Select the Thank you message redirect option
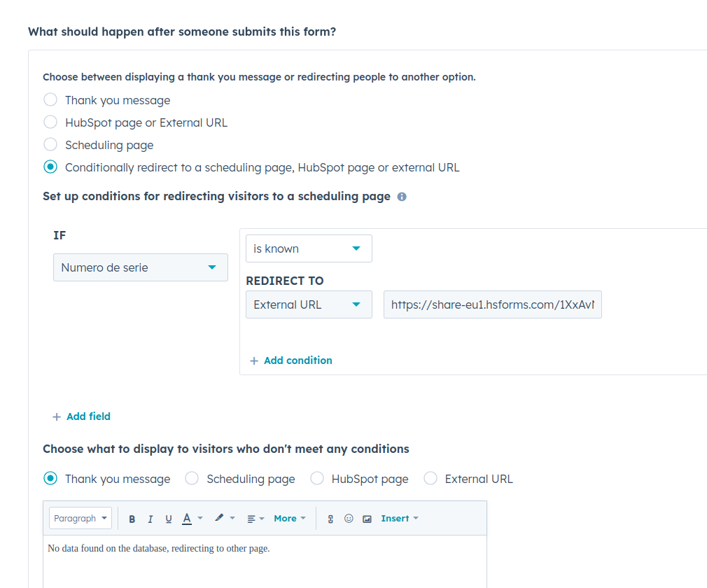This screenshot has height=588, width=707. 50,99
